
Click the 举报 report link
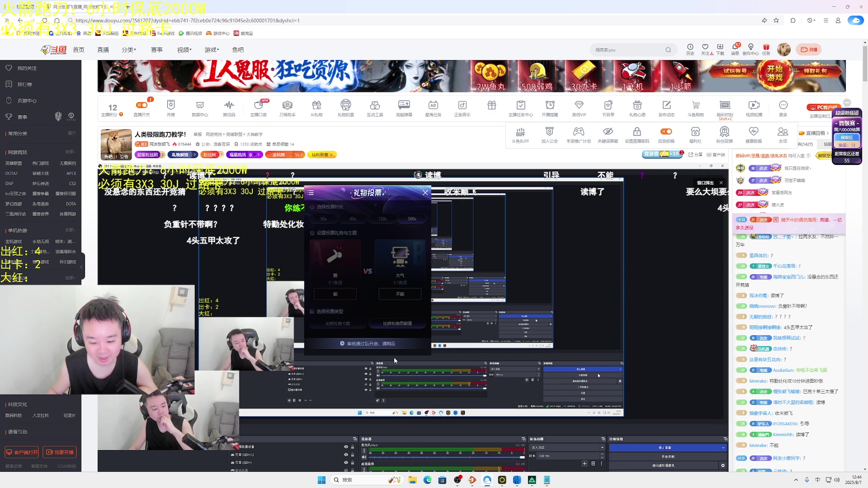coord(198,134)
